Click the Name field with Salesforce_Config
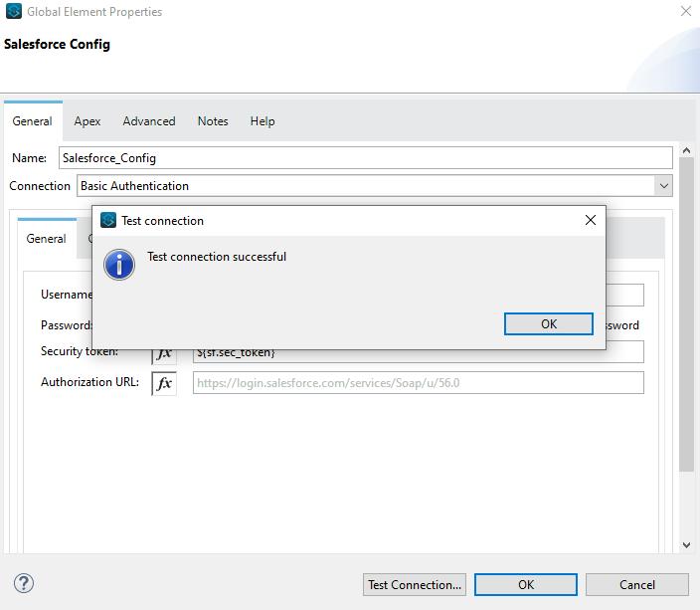Screen dimensions: 700x610 [x=366, y=158]
